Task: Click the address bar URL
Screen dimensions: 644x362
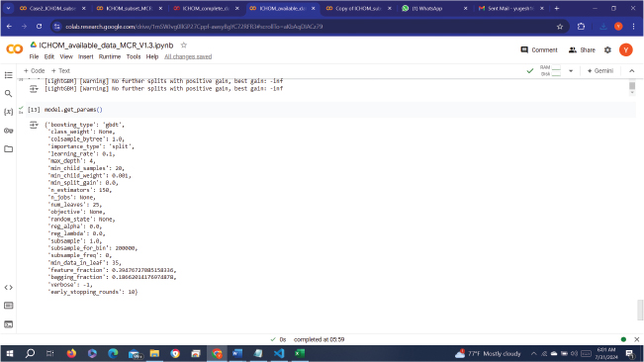Action: point(194,27)
